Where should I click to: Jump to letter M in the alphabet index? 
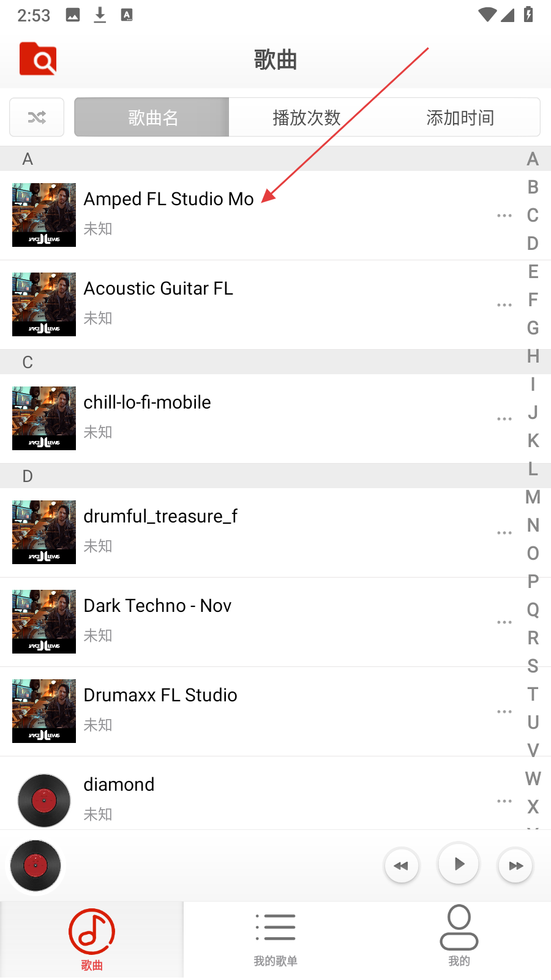pos(533,497)
